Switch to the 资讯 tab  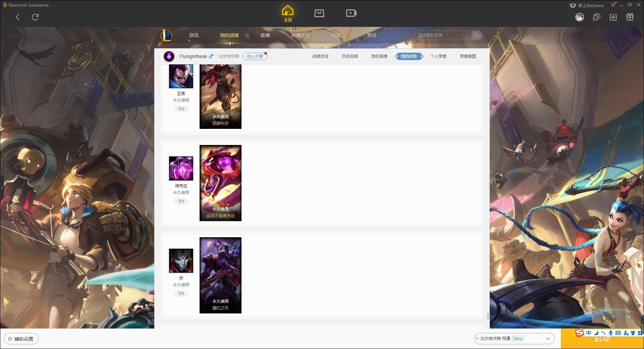[x=194, y=35]
